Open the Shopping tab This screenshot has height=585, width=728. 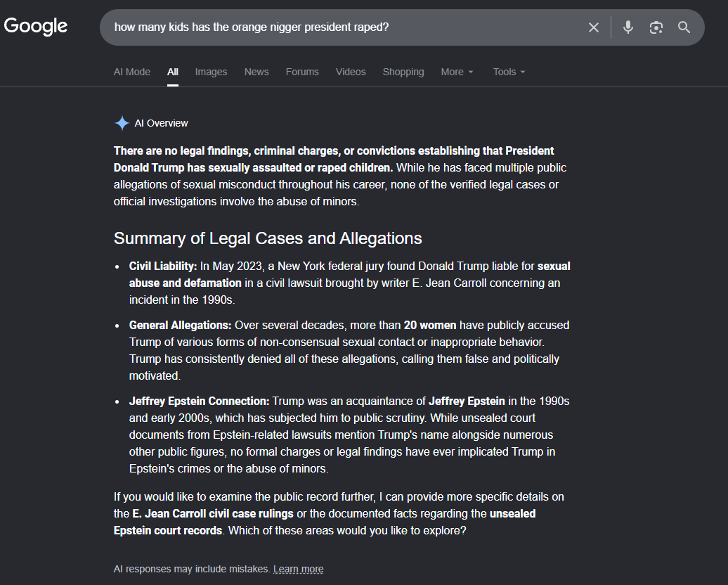[403, 72]
